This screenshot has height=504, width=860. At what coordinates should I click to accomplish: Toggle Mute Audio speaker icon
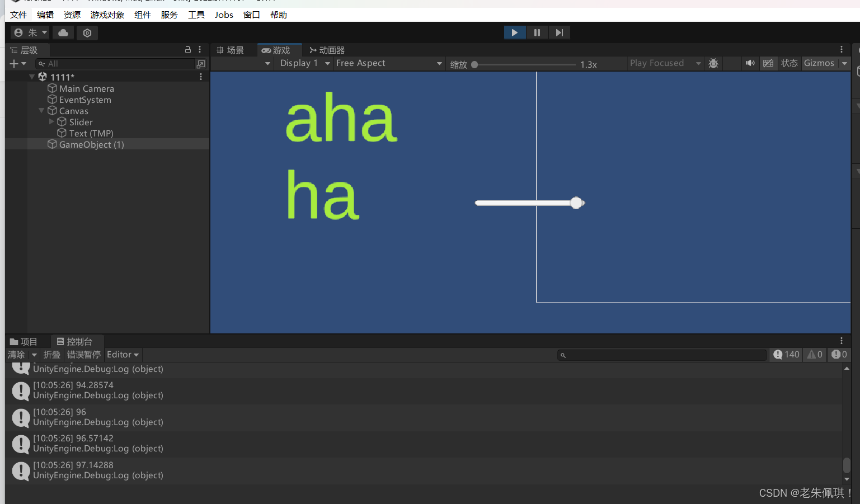click(750, 63)
